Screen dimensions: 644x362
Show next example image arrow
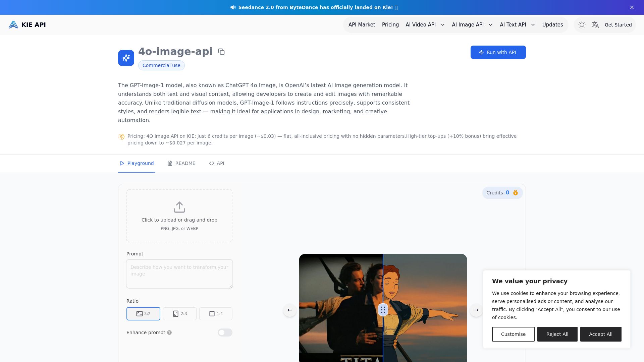[476, 310]
